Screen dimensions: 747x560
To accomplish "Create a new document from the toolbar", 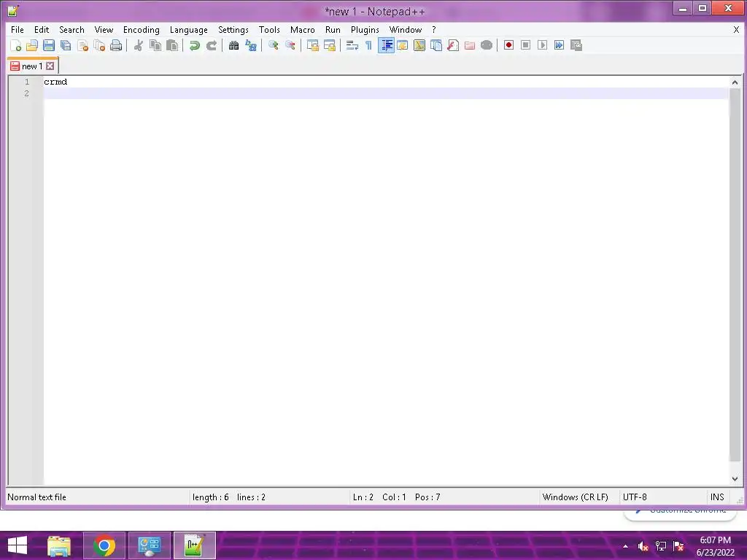I will click(x=16, y=45).
